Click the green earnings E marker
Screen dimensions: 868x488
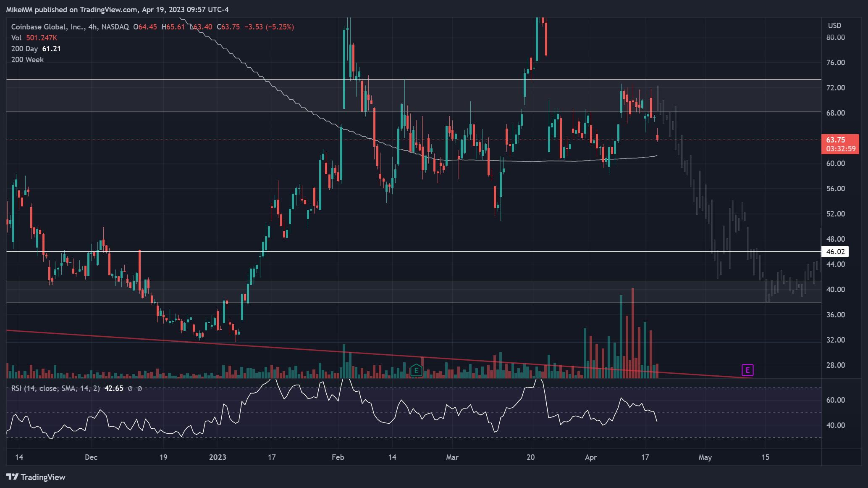[x=416, y=370]
